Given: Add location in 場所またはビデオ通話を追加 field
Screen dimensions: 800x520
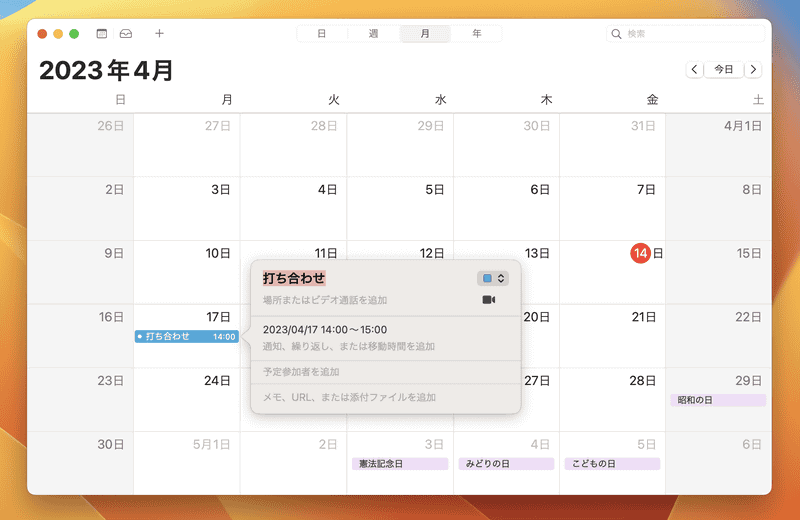Looking at the screenshot, I should pos(325,300).
